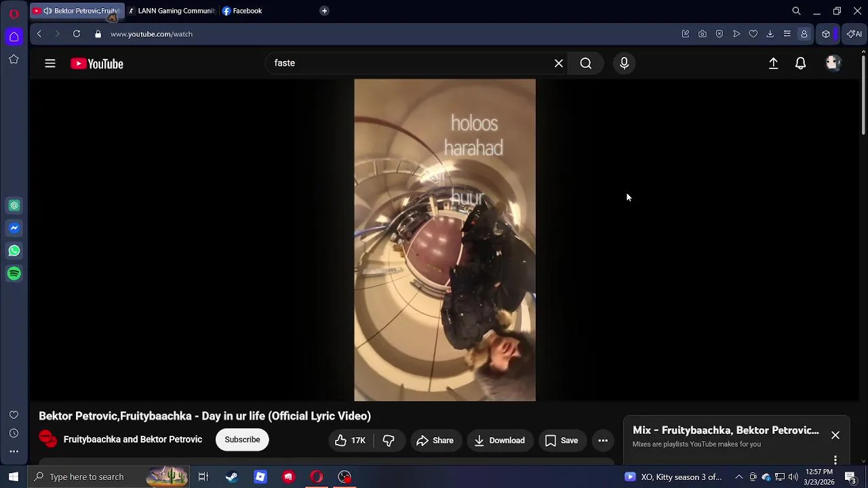Viewport: 868px width, 488px height.
Task: Open Opera bookmarks star in sidebar
Action: click(x=14, y=60)
